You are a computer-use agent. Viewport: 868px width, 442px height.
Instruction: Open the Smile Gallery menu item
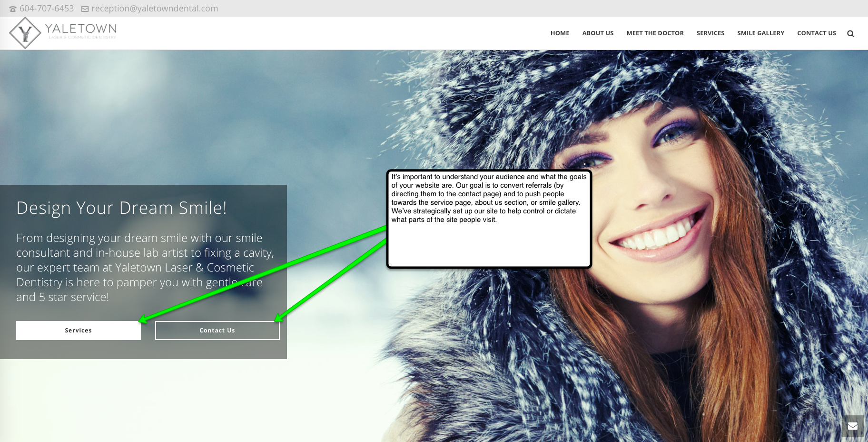(760, 33)
